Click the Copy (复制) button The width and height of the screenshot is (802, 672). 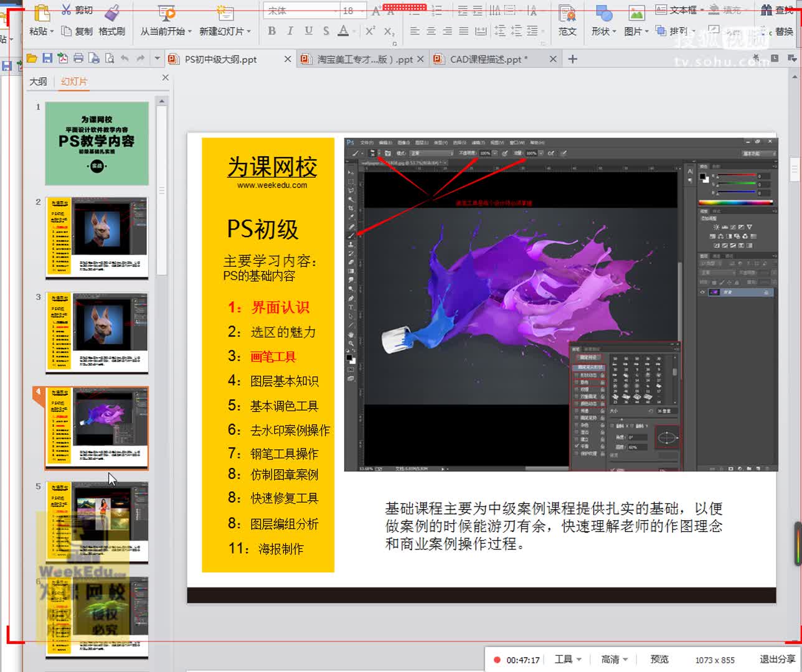pos(77,31)
